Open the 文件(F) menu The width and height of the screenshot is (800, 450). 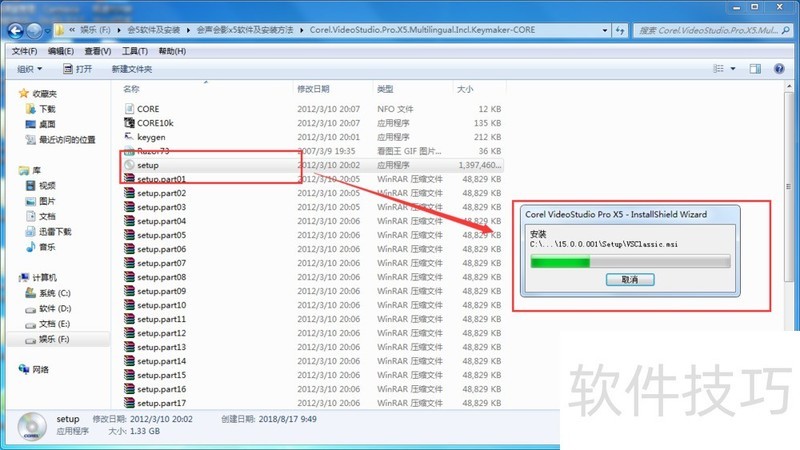tap(24, 51)
